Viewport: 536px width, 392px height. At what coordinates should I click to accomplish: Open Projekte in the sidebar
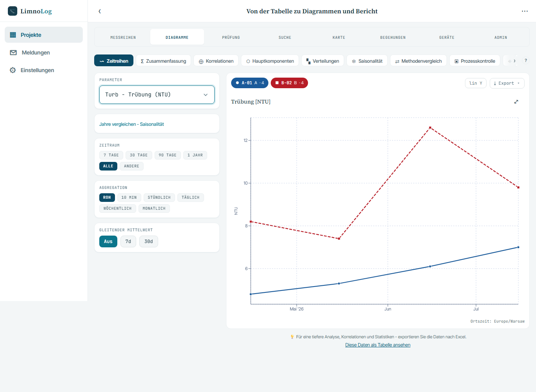click(44, 35)
